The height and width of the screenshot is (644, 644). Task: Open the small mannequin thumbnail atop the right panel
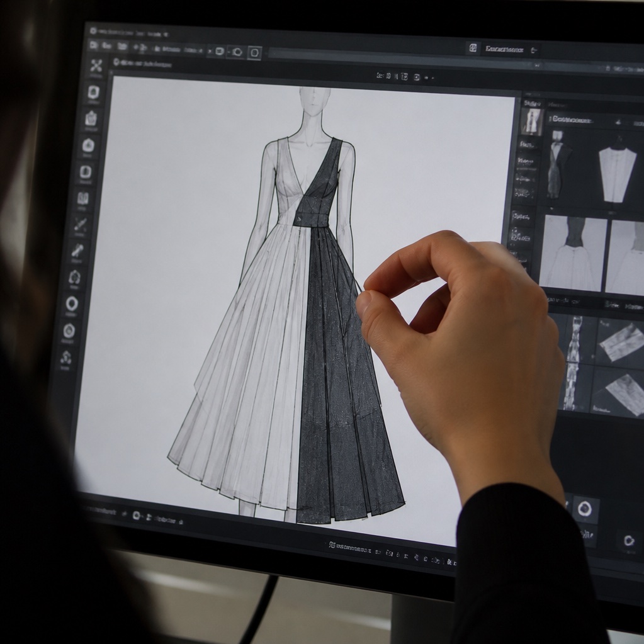pyautogui.click(x=533, y=121)
